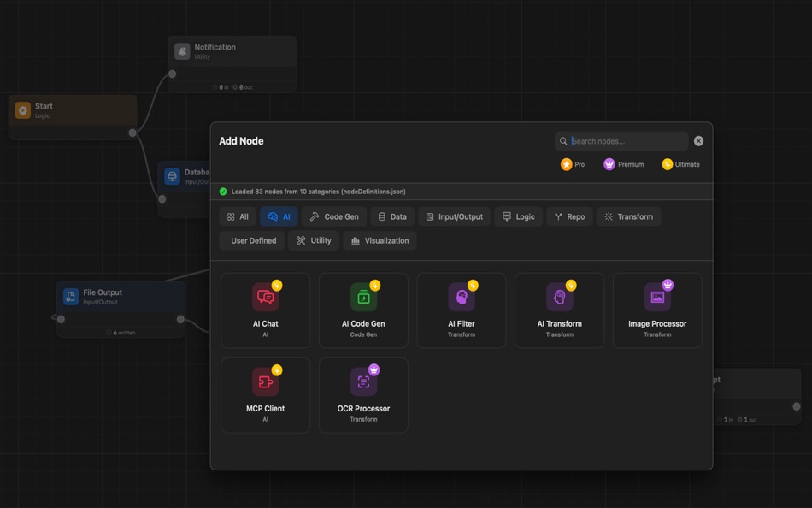
Task: Add the MCP Client node
Action: coord(265,395)
